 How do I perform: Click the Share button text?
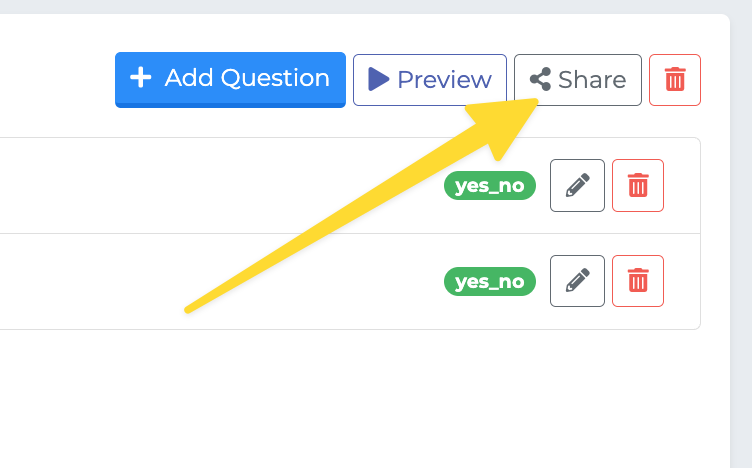click(592, 80)
